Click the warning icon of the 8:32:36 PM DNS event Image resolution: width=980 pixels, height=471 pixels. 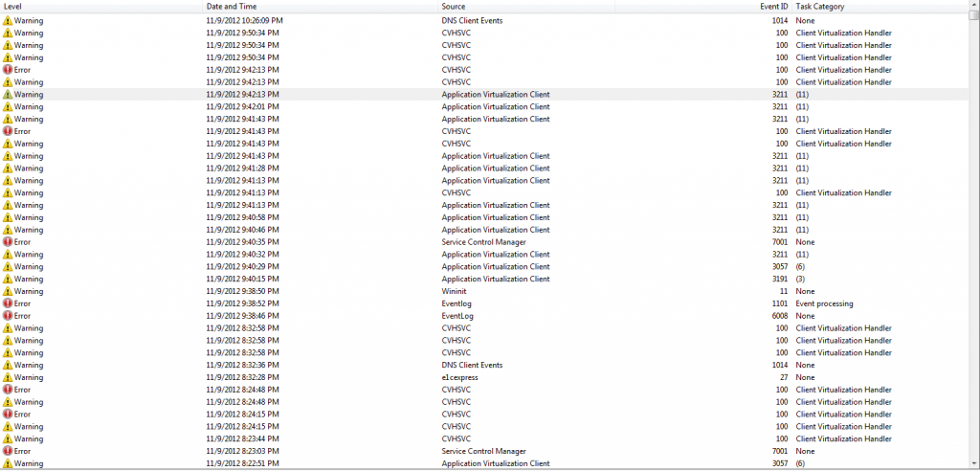point(8,366)
